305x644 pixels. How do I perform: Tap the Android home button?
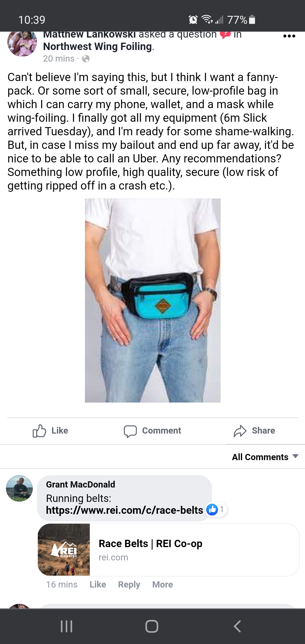(152, 626)
